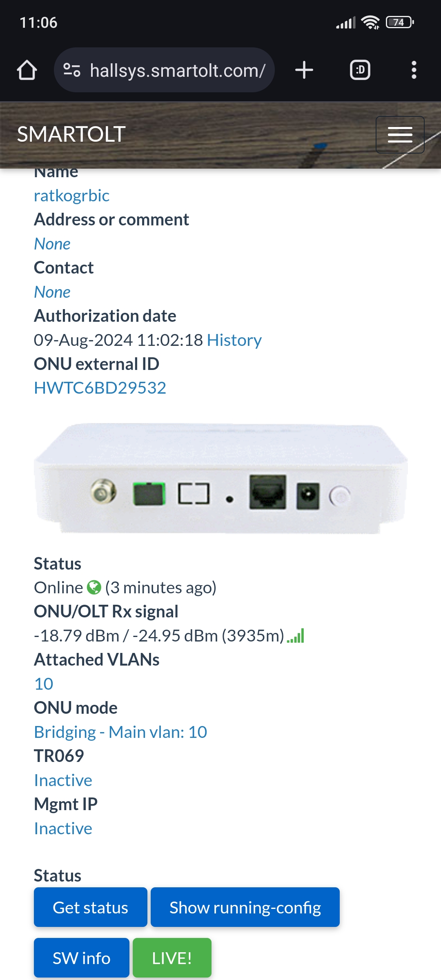441x980 pixels.
Task: Click ONU external ID HWTC6BD29532
Action: pyautogui.click(x=100, y=388)
